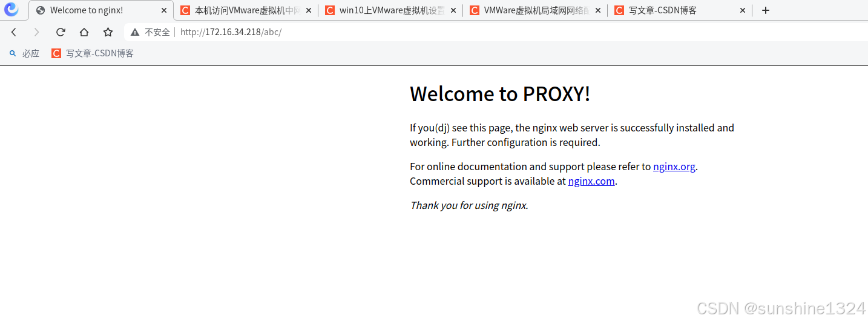This screenshot has height=324, width=868.
Task: Close the Welcome to nginx! tab
Action: click(163, 10)
